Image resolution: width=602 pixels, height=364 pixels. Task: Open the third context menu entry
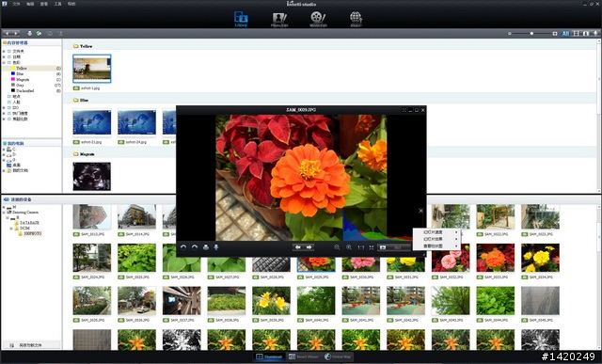tap(436, 245)
